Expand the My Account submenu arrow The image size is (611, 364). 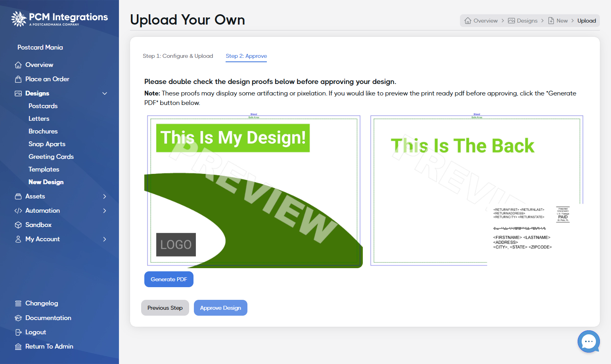pos(105,239)
